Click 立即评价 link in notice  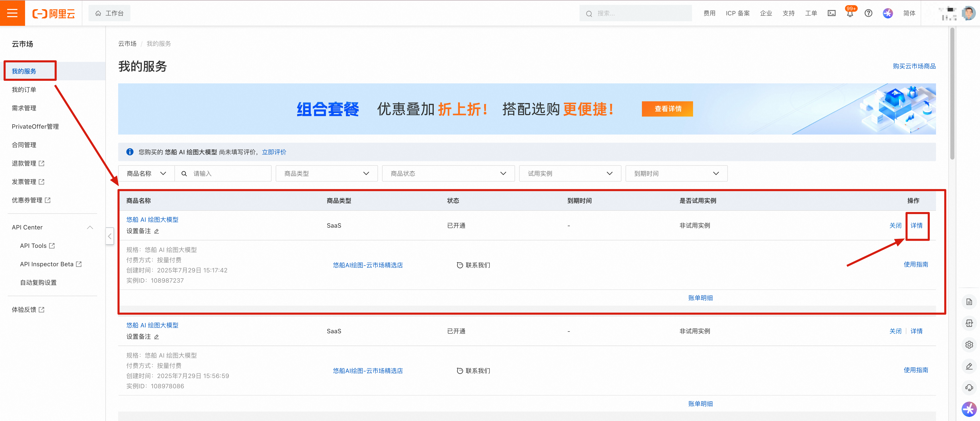click(274, 152)
